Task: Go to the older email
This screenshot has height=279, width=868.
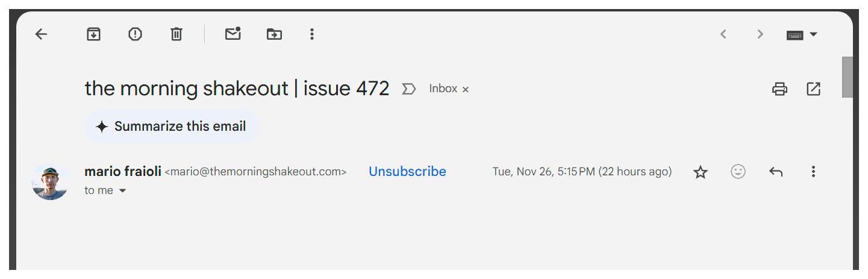Action: pos(760,34)
